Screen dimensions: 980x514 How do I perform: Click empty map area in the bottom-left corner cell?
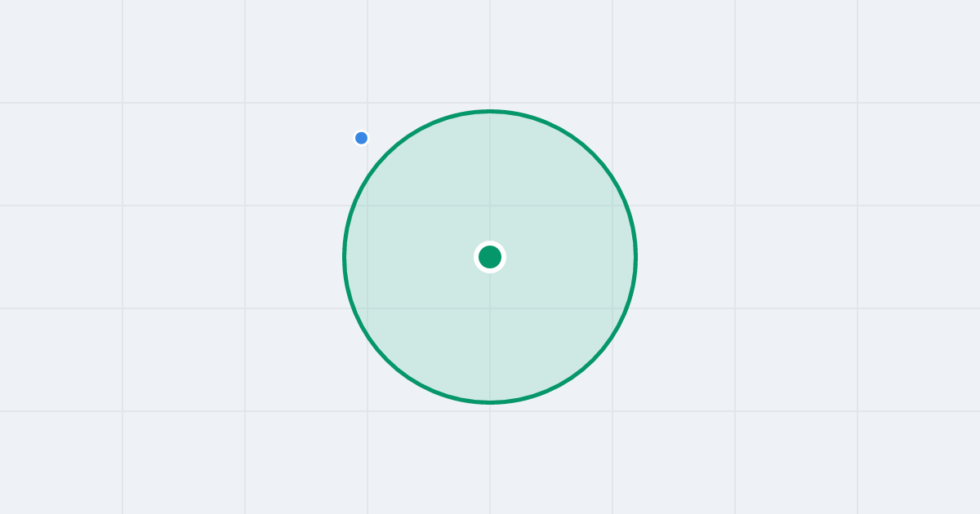(x=61, y=463)
